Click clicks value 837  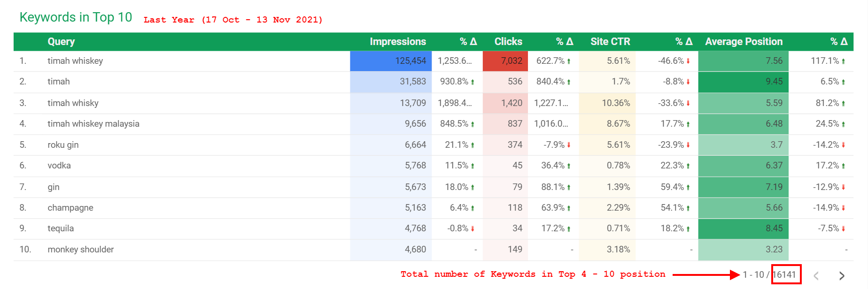[x=515, y=124]
